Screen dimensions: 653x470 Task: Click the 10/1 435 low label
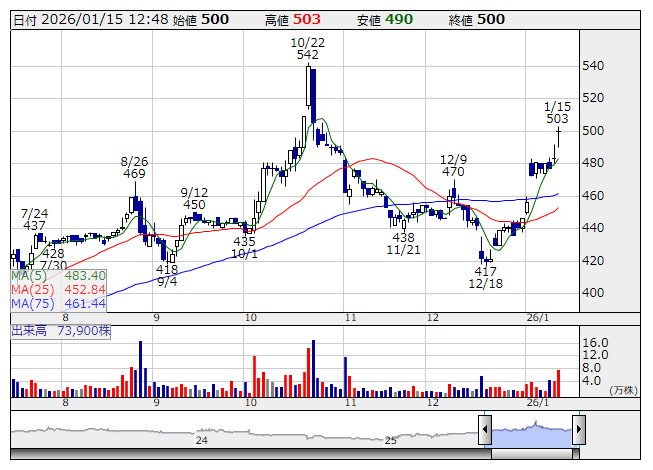pos(244,247)
